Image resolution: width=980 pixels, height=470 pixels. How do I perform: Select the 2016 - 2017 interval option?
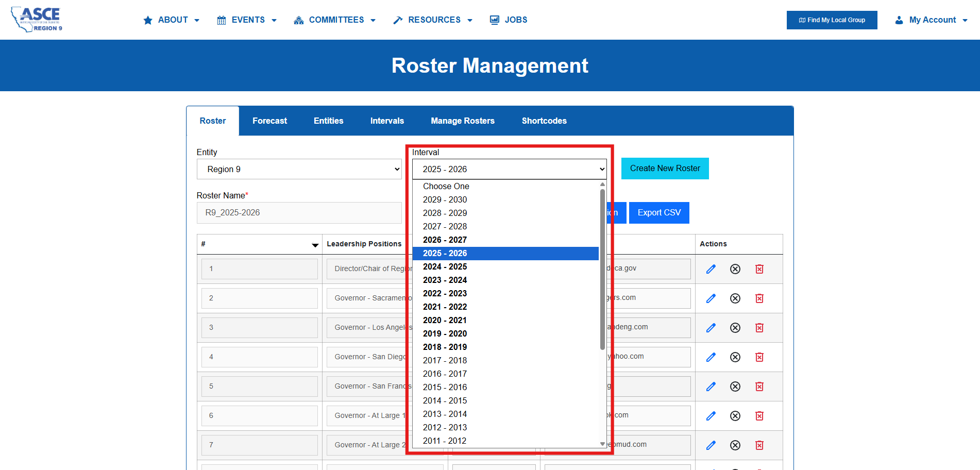click(x=505, y=374)
